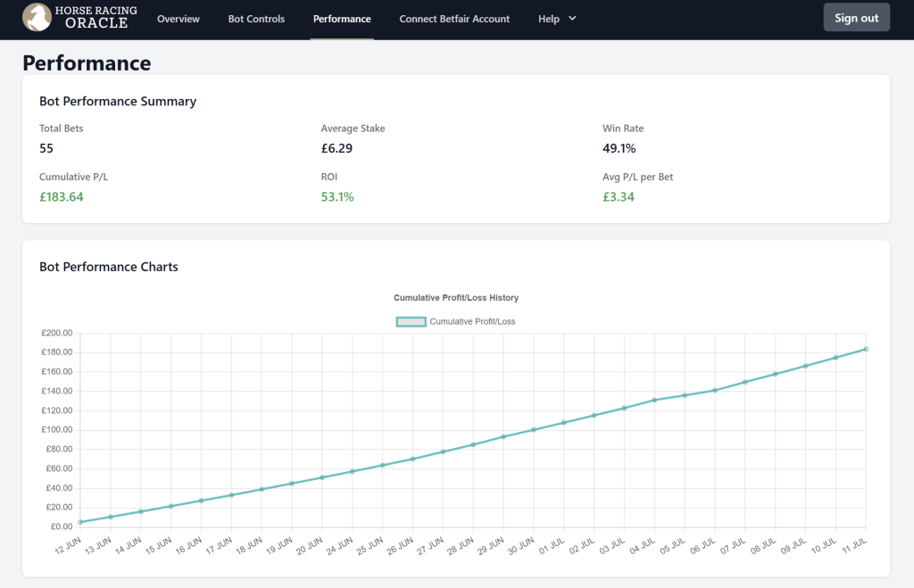Click the 12 JUN data point

80,522
